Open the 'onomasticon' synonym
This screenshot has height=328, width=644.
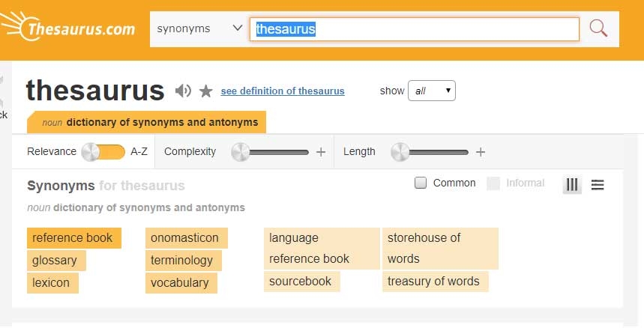click(x=185, y=238)
